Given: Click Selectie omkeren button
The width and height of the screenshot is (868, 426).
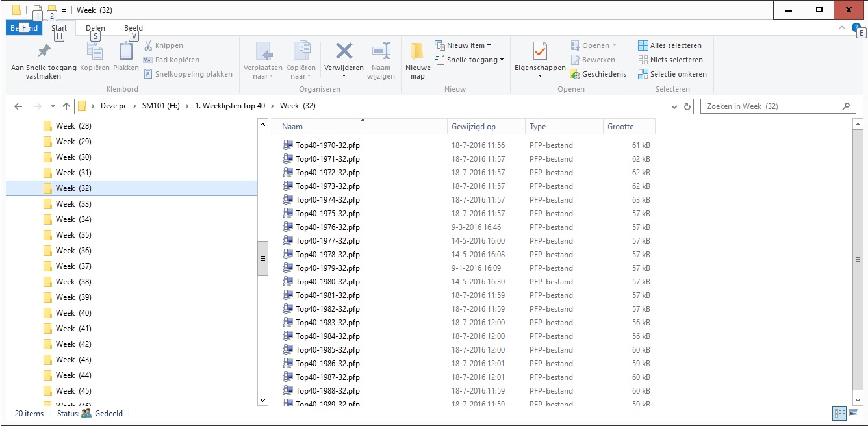Looking at the screenshot, I should pyautogui.click(x=672, y=74).
